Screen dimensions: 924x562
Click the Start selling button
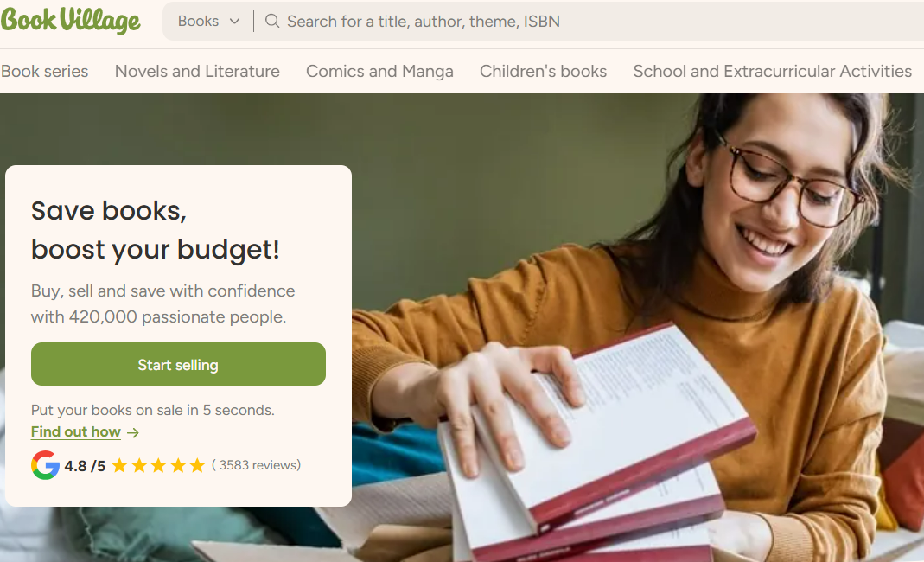click(x=179, y=365)
